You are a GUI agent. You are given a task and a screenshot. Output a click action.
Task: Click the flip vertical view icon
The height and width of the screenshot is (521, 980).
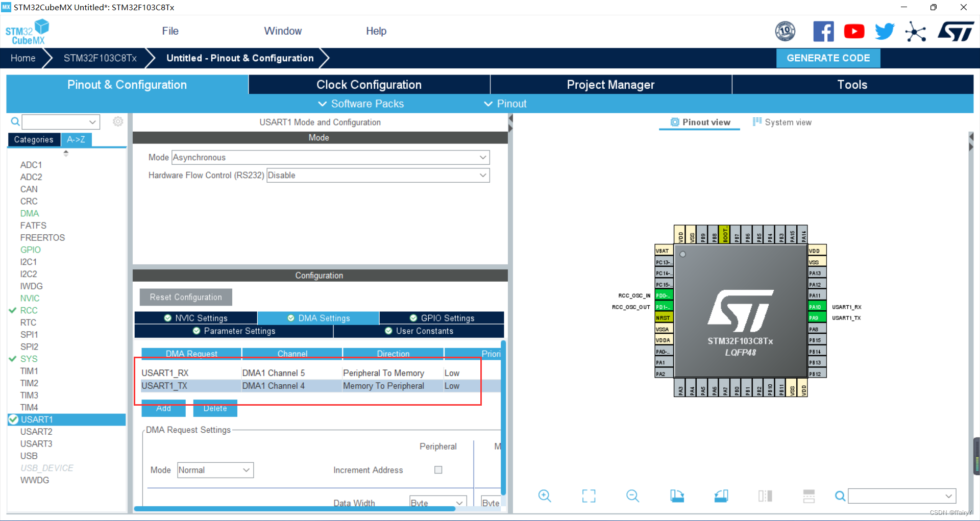click(x=809, y=495)
